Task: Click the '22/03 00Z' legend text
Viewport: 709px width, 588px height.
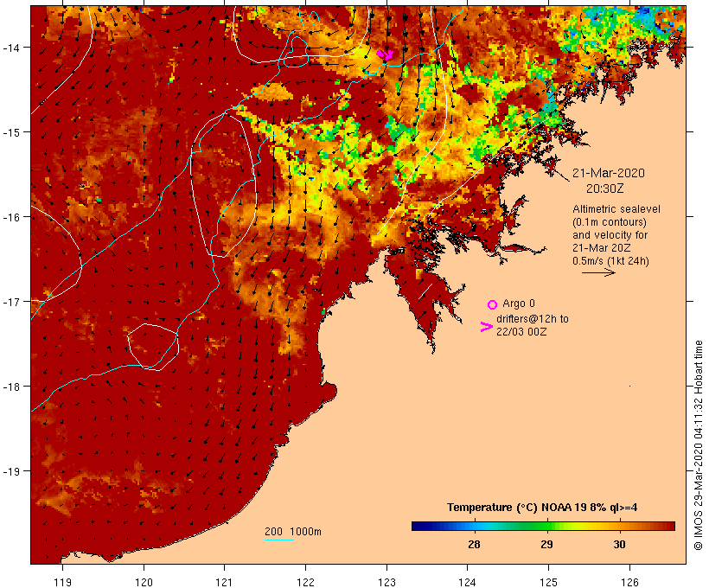Action: pos(521,331)
